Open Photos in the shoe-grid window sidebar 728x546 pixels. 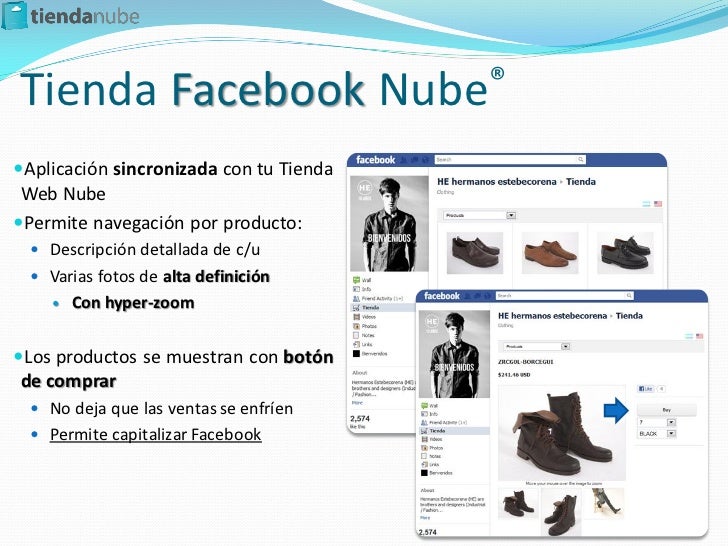[365, 326]
